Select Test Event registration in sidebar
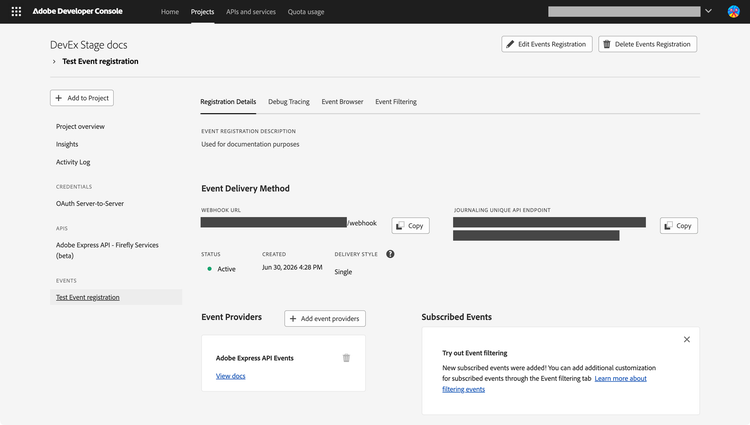Screen dimensions: 750x425 tap(88, 297)
